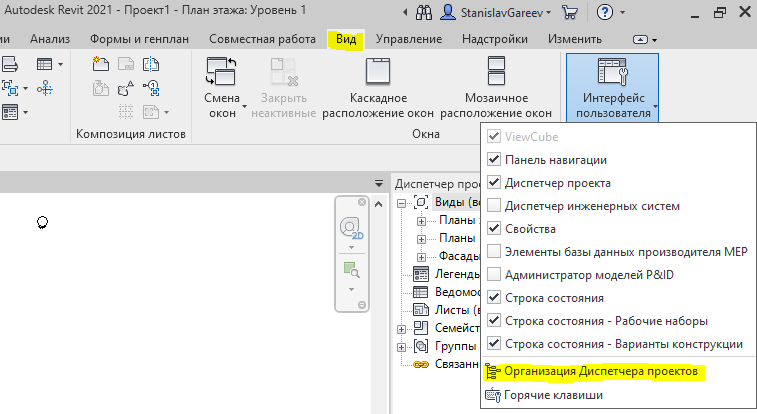
Task: Select the Matchline tool icon
Action: pos(151,64)
